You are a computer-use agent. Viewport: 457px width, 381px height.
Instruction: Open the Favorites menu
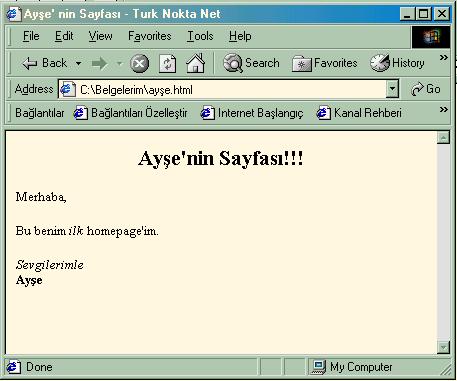click(x=150, y=36)
